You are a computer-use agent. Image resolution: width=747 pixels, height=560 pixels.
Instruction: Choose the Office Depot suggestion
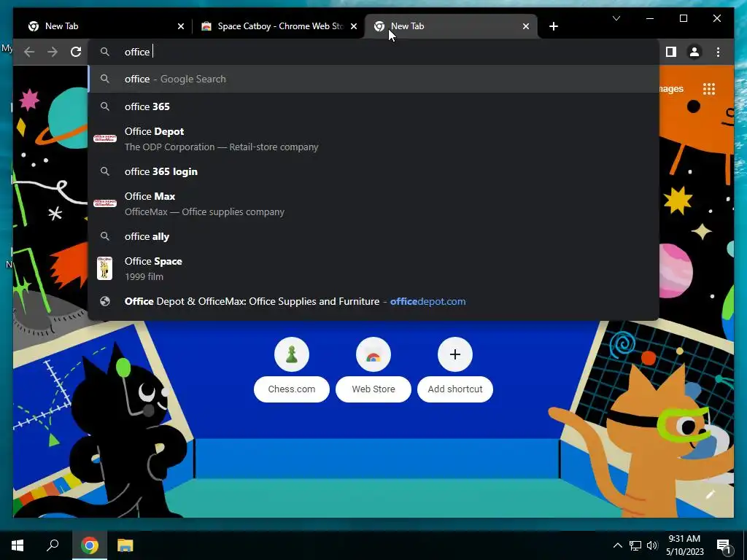[x=373, y=139]
